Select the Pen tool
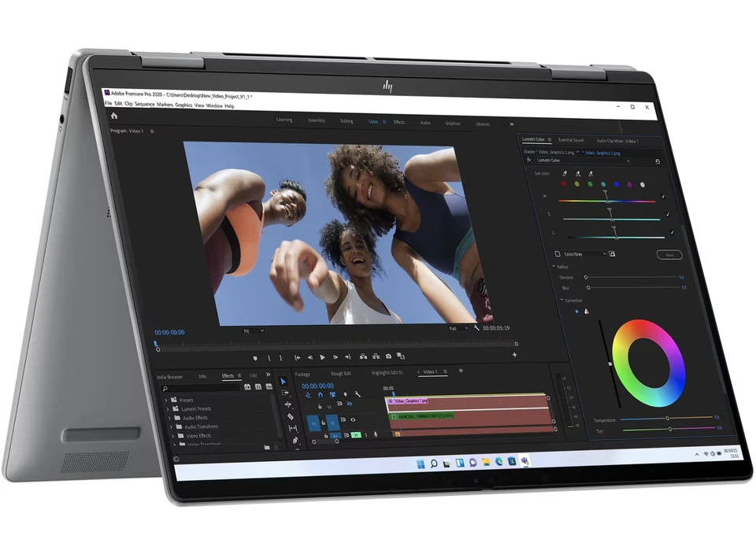 [295, 441]
